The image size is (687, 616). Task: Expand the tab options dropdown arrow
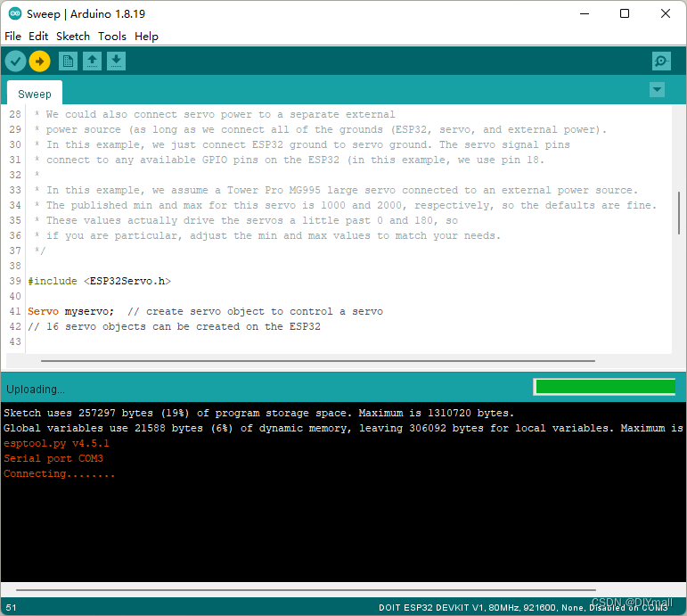point(657,90)
